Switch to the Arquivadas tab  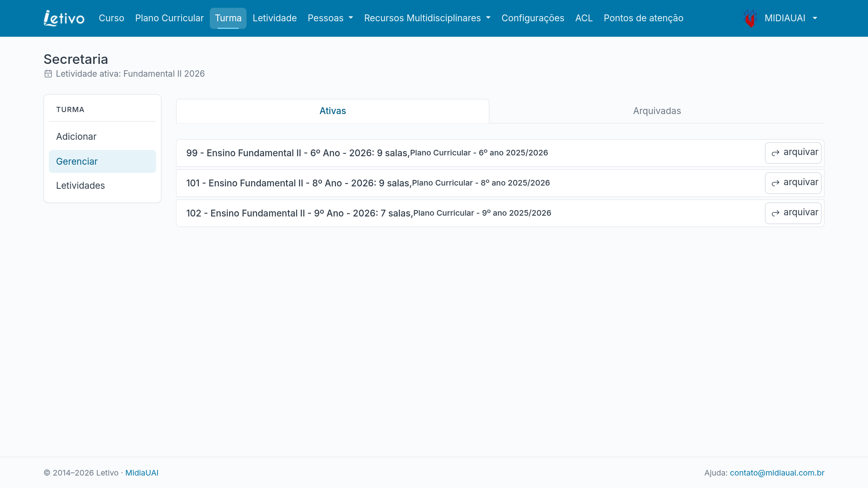tap(657, 111)
